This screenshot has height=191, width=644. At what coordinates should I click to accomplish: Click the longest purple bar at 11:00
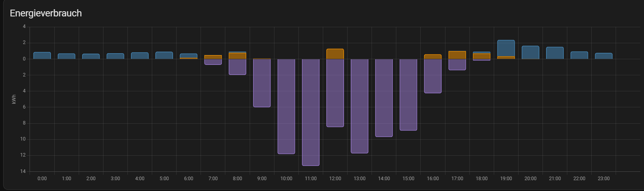[x=311, y=112]
